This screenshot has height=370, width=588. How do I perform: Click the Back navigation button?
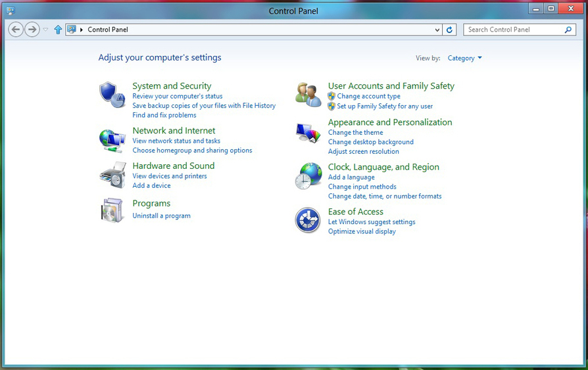pos(16,30)
